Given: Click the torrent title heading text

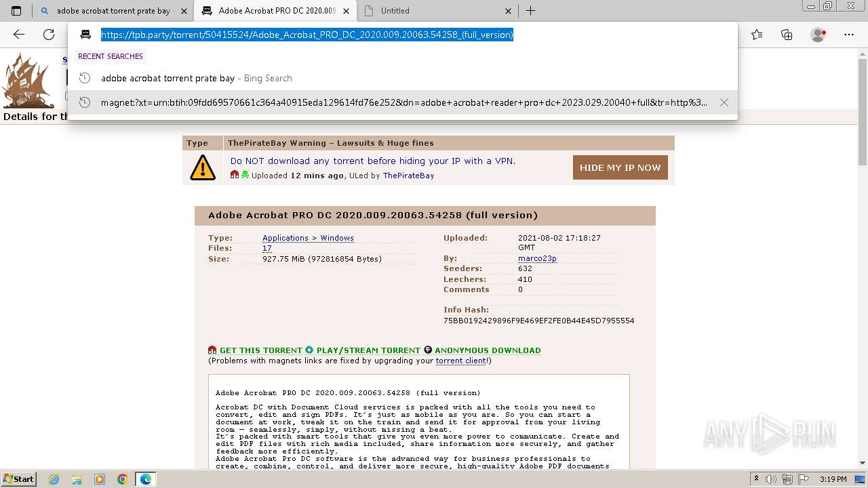Looking at the screenshot, I should [373, 215].
